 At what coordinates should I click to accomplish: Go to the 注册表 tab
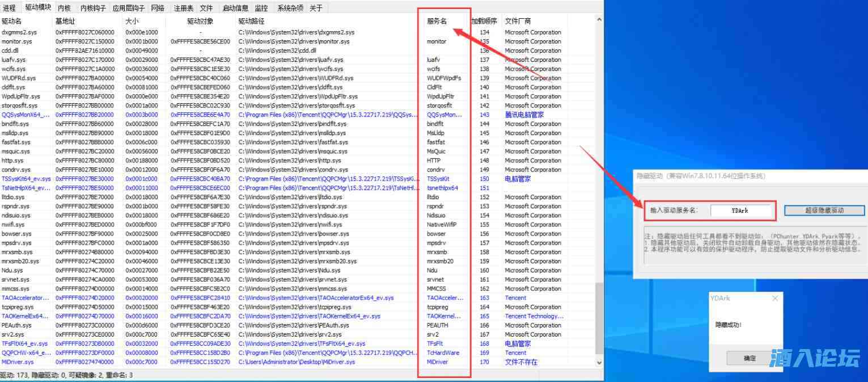pyautogui.click(x=184, y=8)
